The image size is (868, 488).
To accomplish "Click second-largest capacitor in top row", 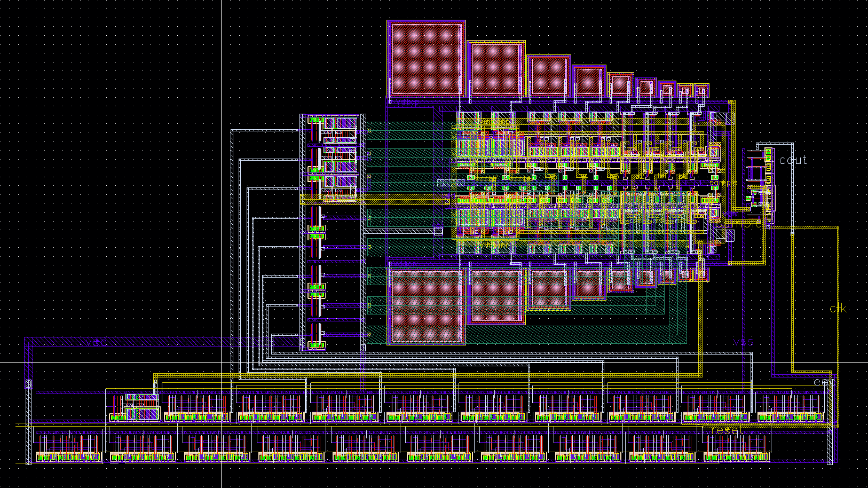I will click(496, 69).
